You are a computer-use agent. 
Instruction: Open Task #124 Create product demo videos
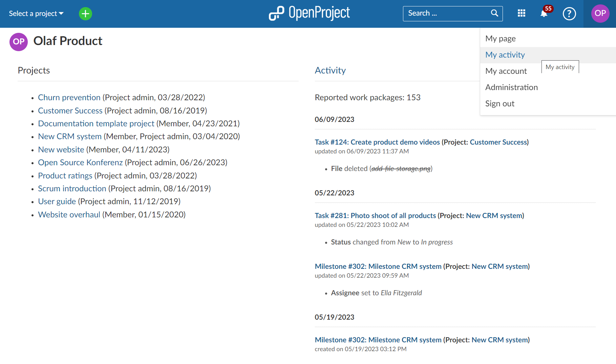[377, 142]
